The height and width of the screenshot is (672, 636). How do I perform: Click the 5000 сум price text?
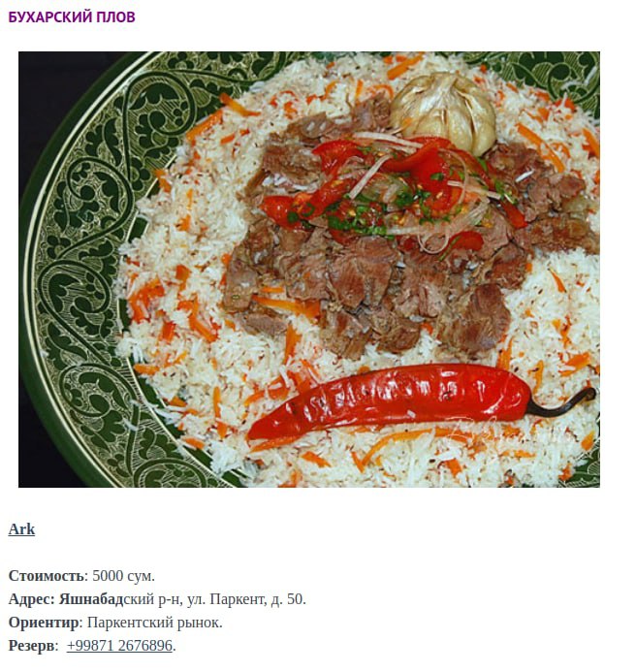pyautogui.click(x=123, y=576)
